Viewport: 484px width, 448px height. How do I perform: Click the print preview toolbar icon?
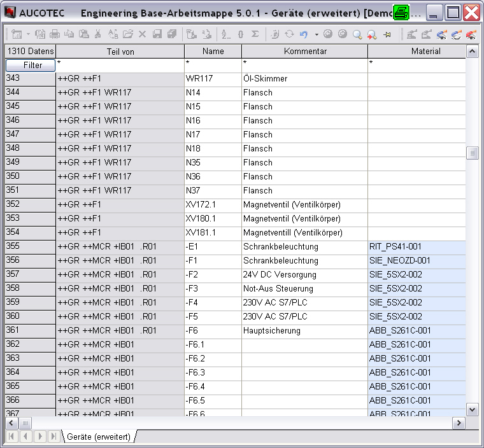click(40, 34)
